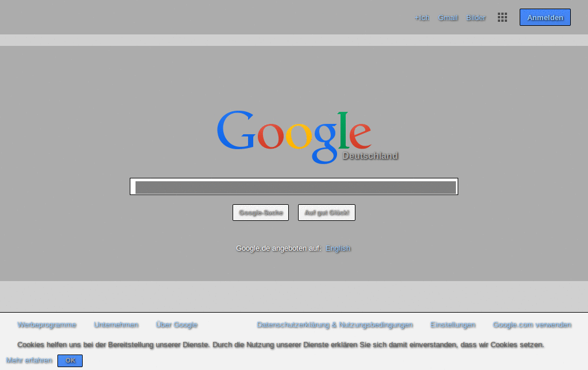
Task: Click the Anmelden sign-in button
Action: click(545, 17)
